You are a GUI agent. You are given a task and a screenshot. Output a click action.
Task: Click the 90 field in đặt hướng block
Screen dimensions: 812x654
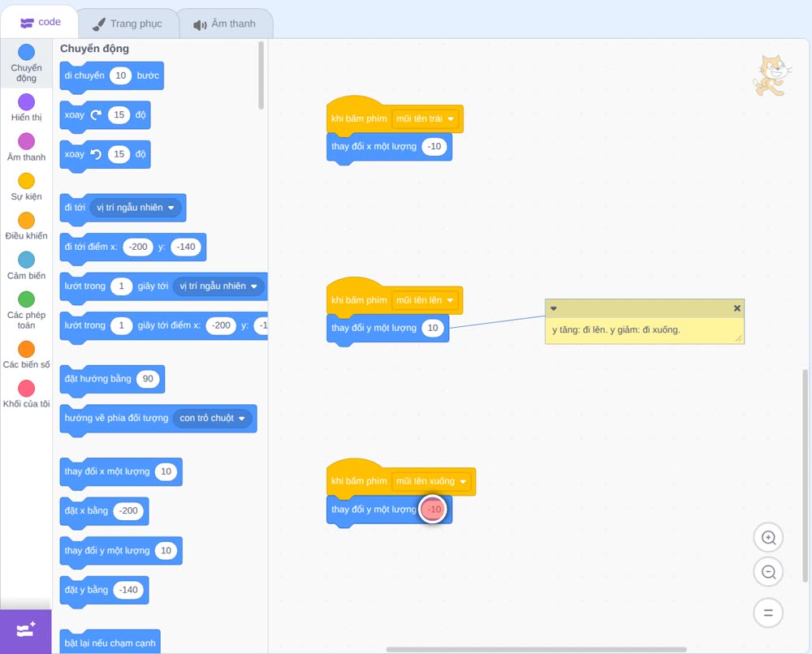[148, 379]
